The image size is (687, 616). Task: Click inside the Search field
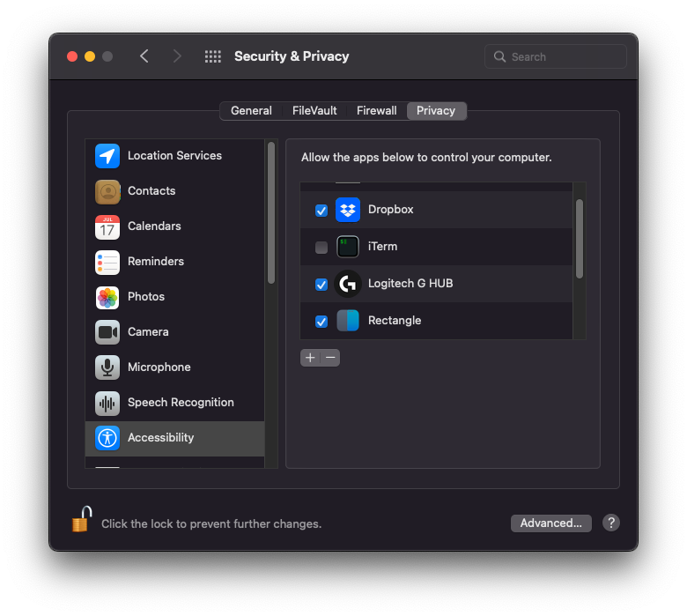556,56
